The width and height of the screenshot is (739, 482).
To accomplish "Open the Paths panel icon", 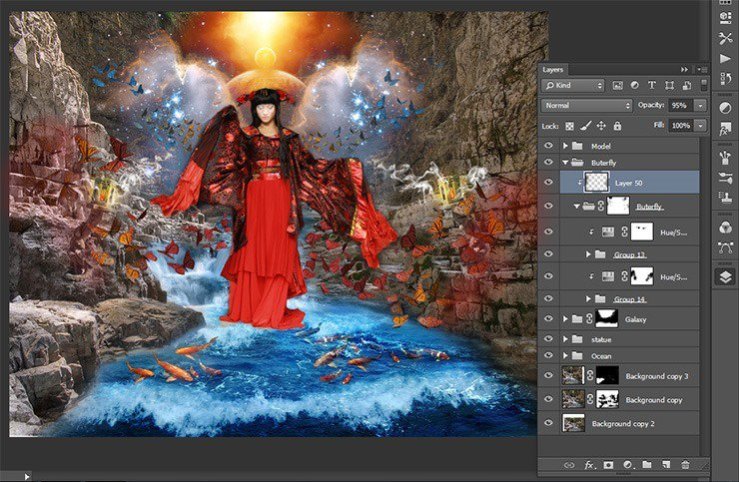I will click(x=725, y=247).
